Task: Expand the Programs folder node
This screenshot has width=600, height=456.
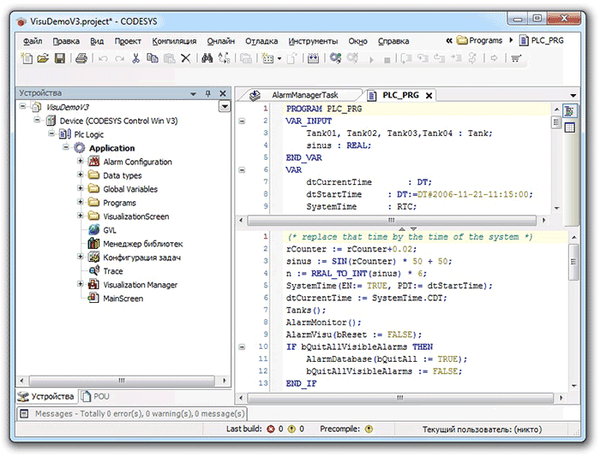Action: click(80, 202)
